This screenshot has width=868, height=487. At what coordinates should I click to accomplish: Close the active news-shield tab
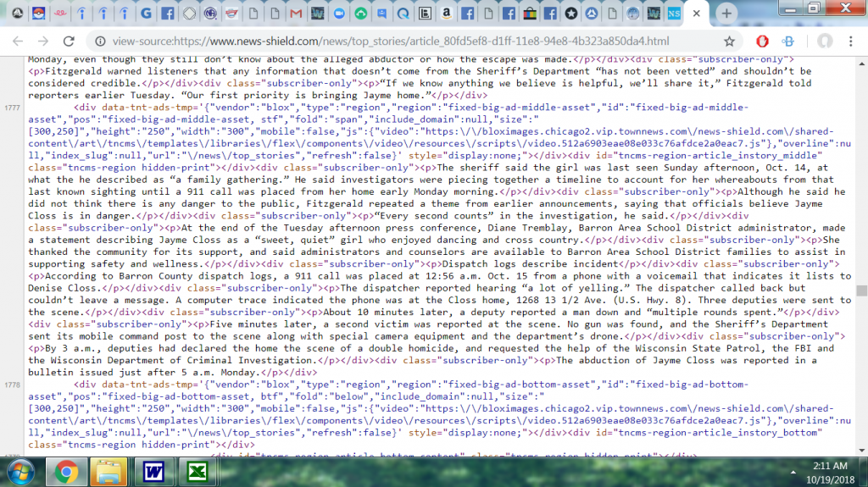click(696, 14)
